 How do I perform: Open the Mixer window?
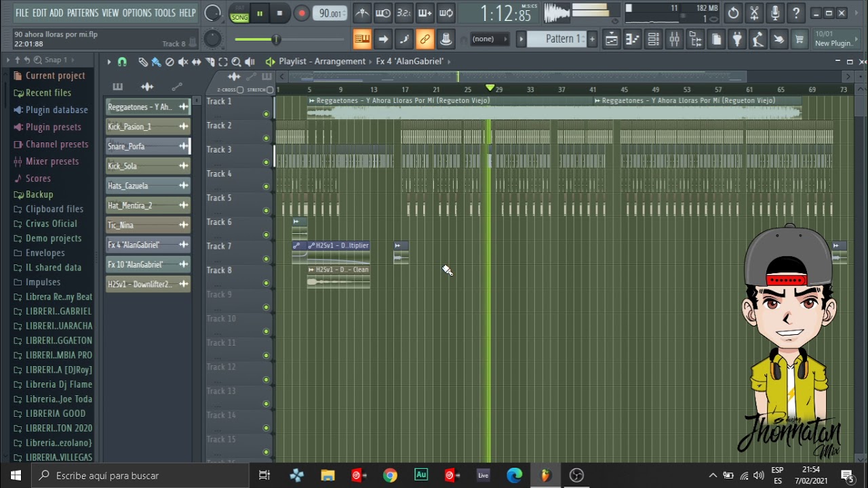pos(674,39)
